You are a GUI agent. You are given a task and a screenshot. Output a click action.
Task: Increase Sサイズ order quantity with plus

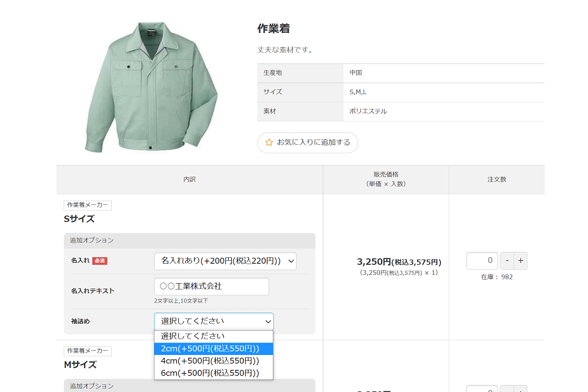[520, 261]
